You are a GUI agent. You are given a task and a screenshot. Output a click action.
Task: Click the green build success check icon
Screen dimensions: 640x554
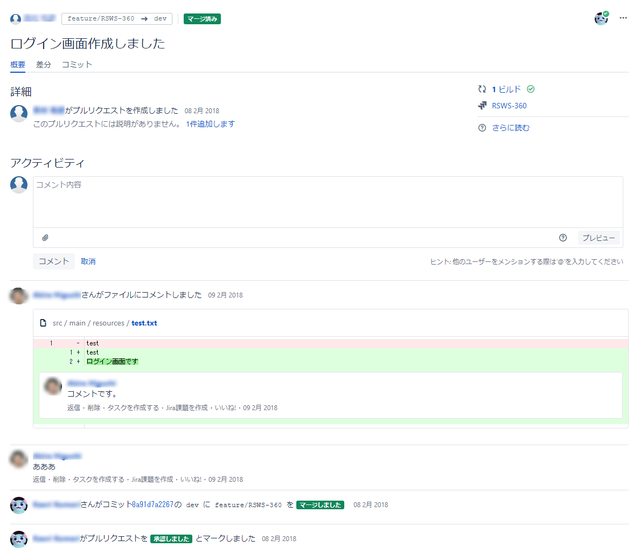[x=530, y=89]
